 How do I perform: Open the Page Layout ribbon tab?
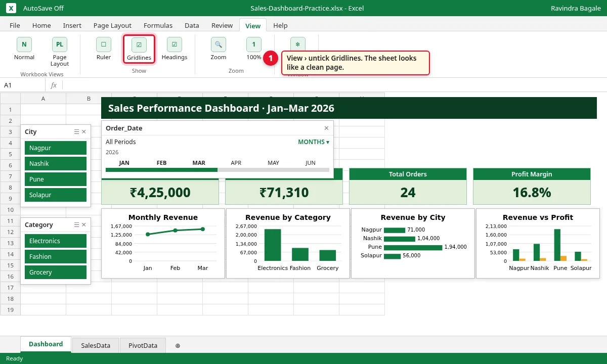pyautogui.click(x=112, y=25)
